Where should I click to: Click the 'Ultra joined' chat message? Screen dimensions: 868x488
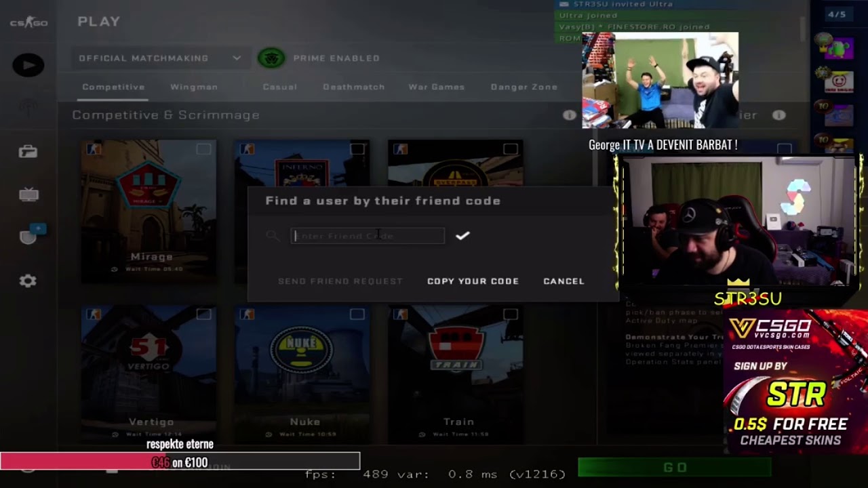click(588, 15)
